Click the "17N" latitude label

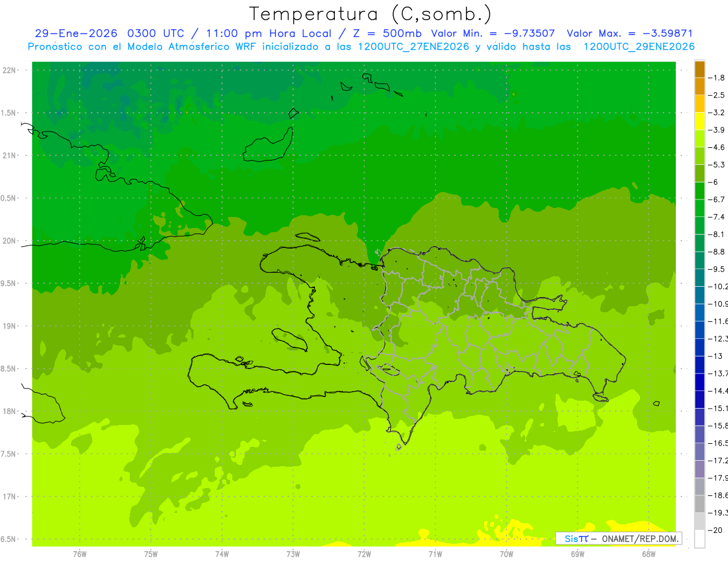10,497
